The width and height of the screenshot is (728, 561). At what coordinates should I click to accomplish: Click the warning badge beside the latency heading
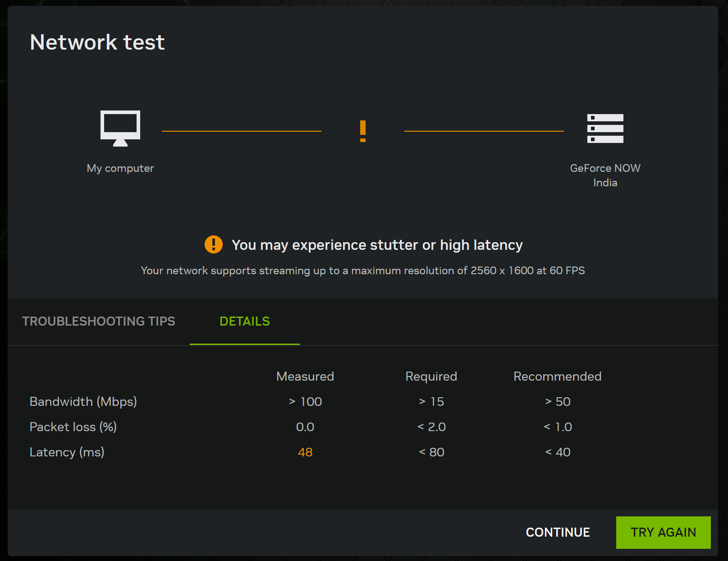pyautogui.click(x=214, y=244)
